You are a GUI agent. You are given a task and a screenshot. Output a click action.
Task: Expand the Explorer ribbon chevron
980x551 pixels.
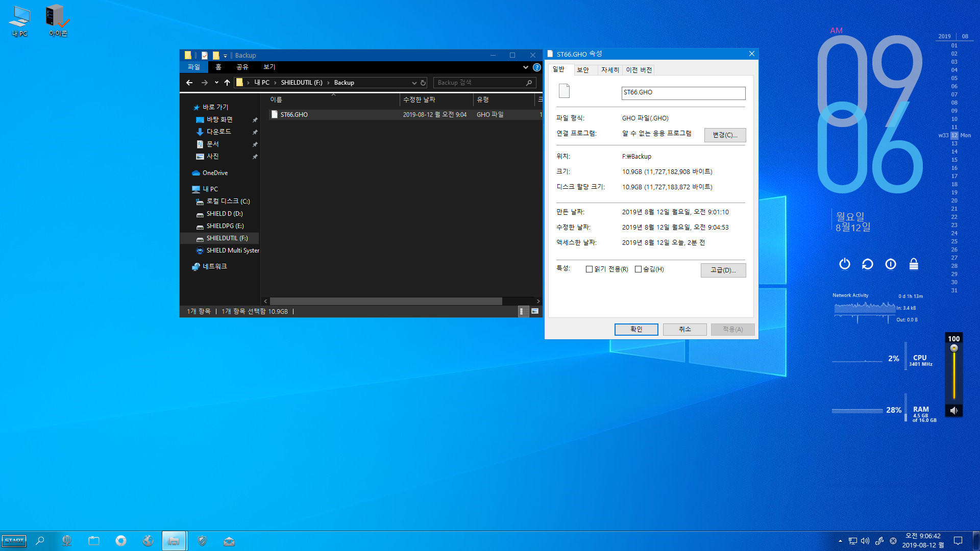click(526, 67)
